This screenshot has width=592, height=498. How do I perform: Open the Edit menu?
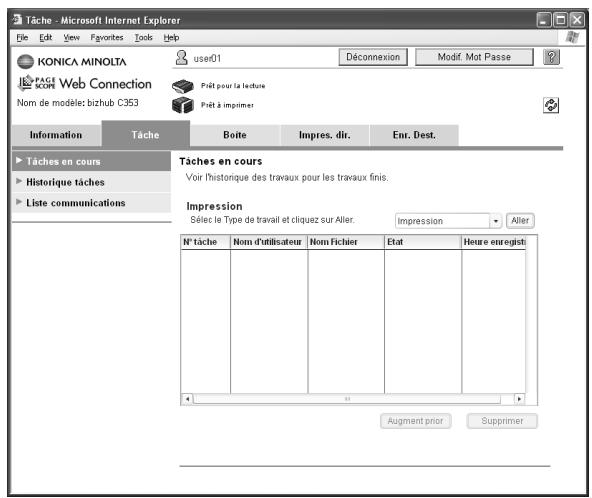pyautogui.click(x=45, y=37)
